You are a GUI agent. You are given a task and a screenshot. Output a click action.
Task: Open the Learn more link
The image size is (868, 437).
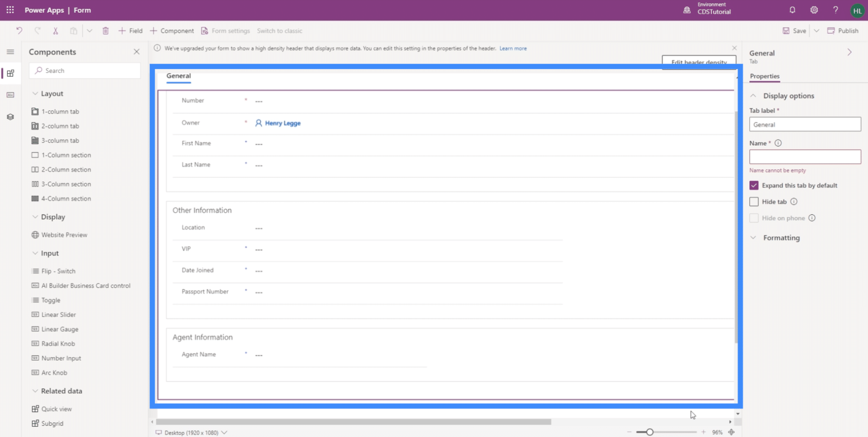click(x=513, y=48)
